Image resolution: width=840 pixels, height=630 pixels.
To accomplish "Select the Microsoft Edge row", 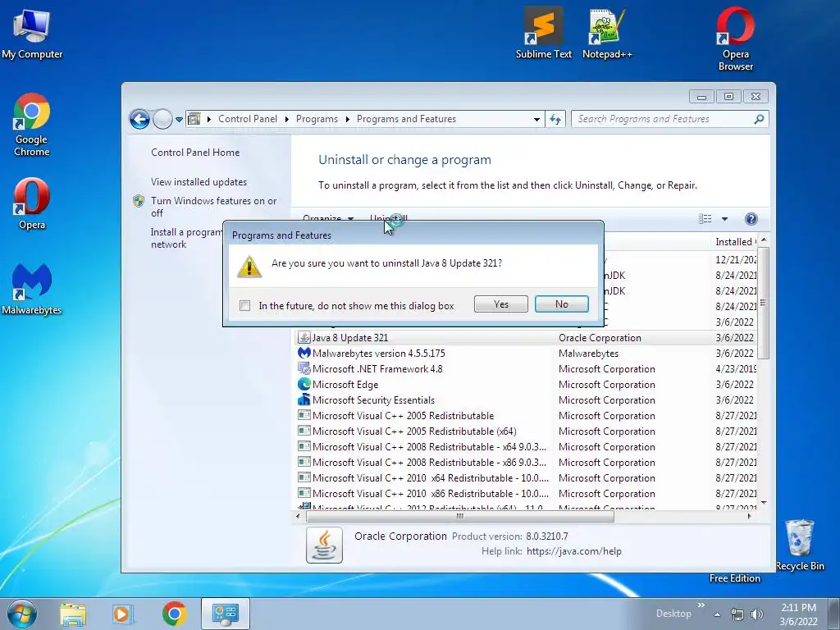I will [x=526, y=384].
